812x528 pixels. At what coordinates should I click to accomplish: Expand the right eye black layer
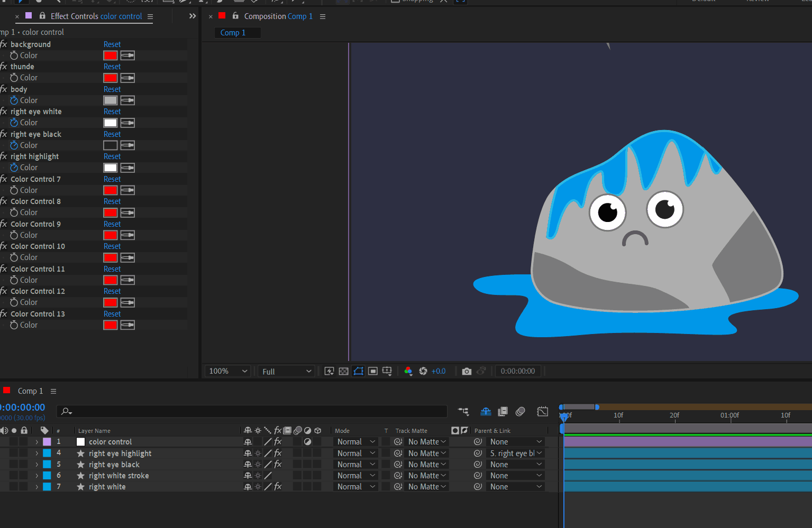[37, 465]
